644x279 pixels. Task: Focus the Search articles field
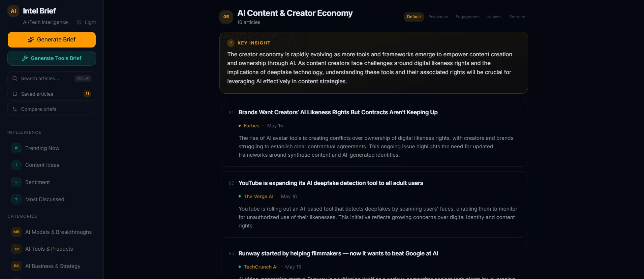(x=52, y=79)
